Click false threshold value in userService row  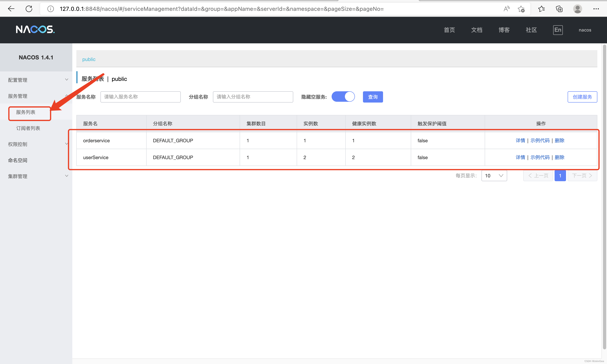pos(422,158)
